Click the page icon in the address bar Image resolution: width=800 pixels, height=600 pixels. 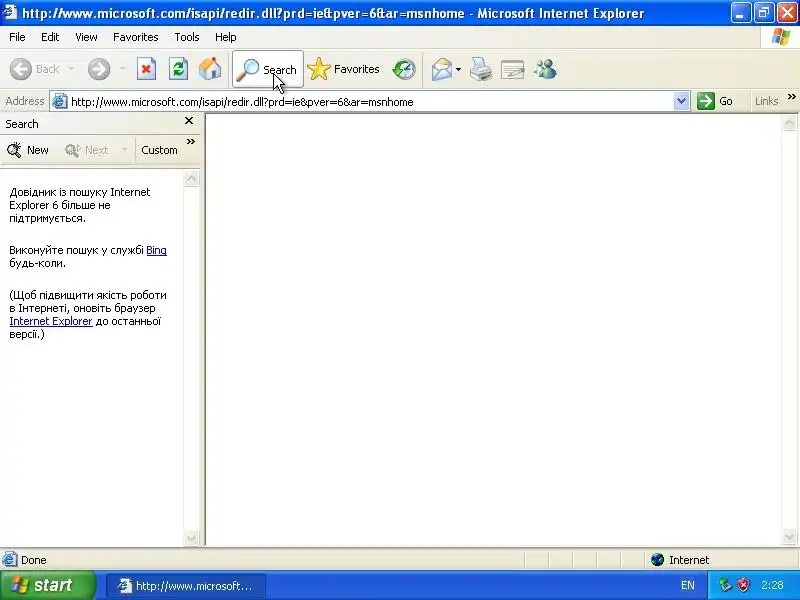pyautogui.click(x=60, y=101)
